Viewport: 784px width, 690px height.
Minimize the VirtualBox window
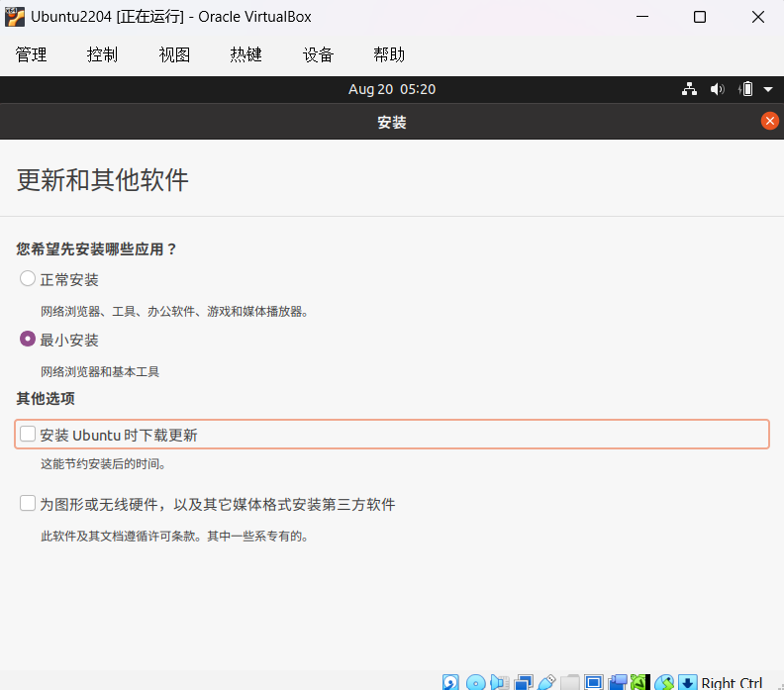[642, 17]
